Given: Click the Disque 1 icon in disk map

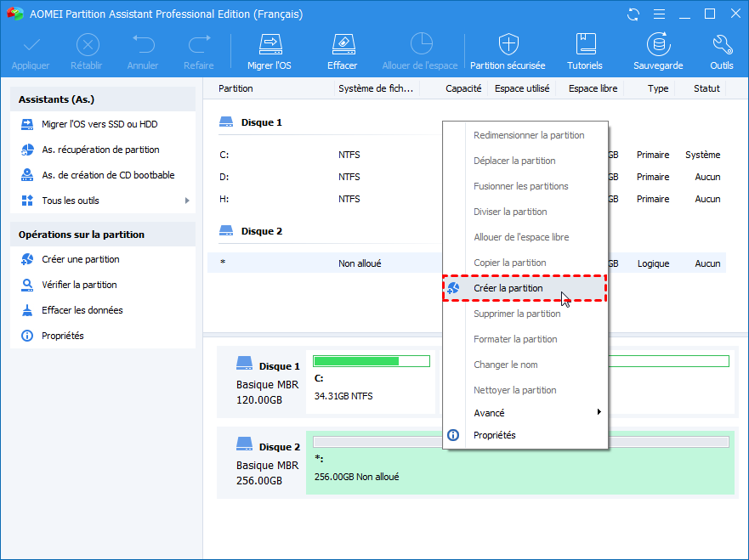Looking at the screenshot, I should point(244,364).
